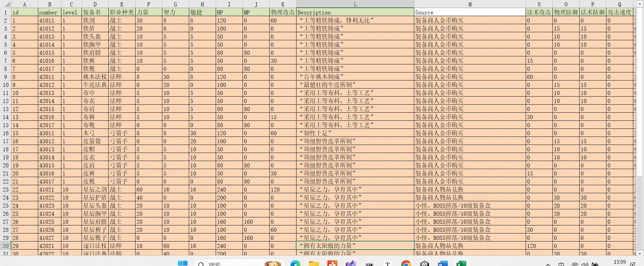
Task: Select row 2 source '装备商人金币购买'
Action: (470, 20)
